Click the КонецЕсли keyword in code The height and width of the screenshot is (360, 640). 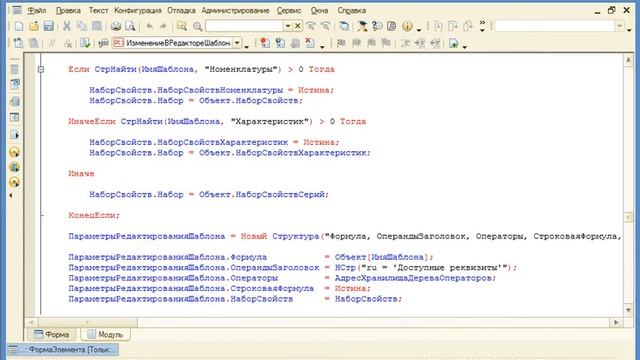pos(93,216)
